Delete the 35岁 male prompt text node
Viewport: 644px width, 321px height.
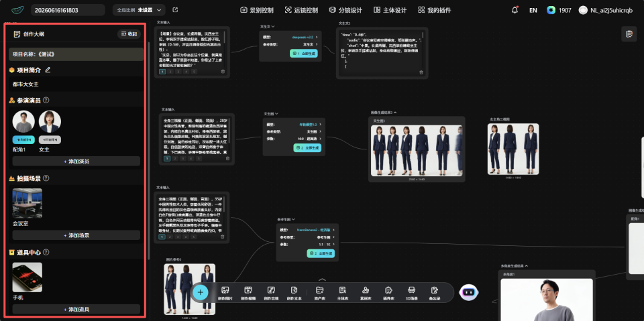coord(223,237)
